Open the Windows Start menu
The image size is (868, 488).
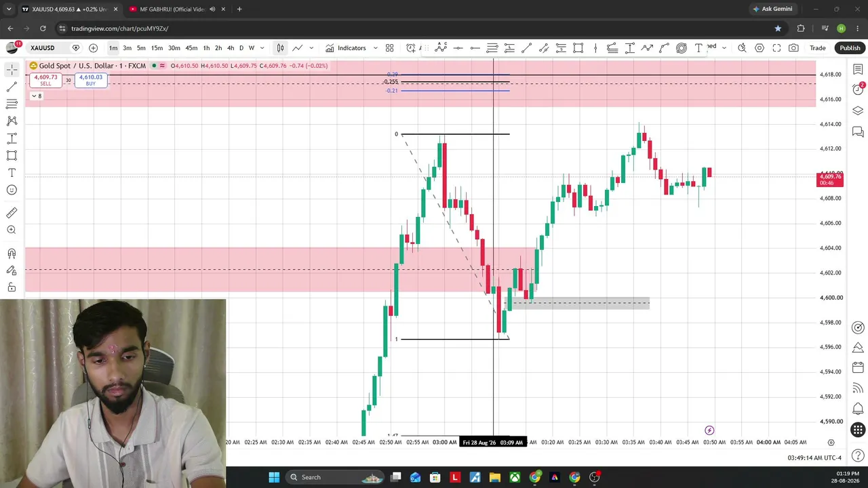click(274, 477)
